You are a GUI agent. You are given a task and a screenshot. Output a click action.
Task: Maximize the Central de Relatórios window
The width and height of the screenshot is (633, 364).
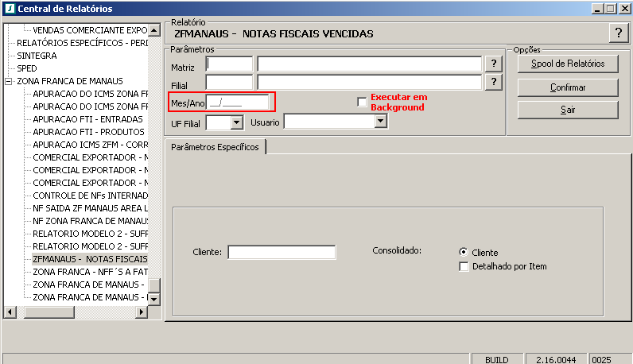pos(611,9)
